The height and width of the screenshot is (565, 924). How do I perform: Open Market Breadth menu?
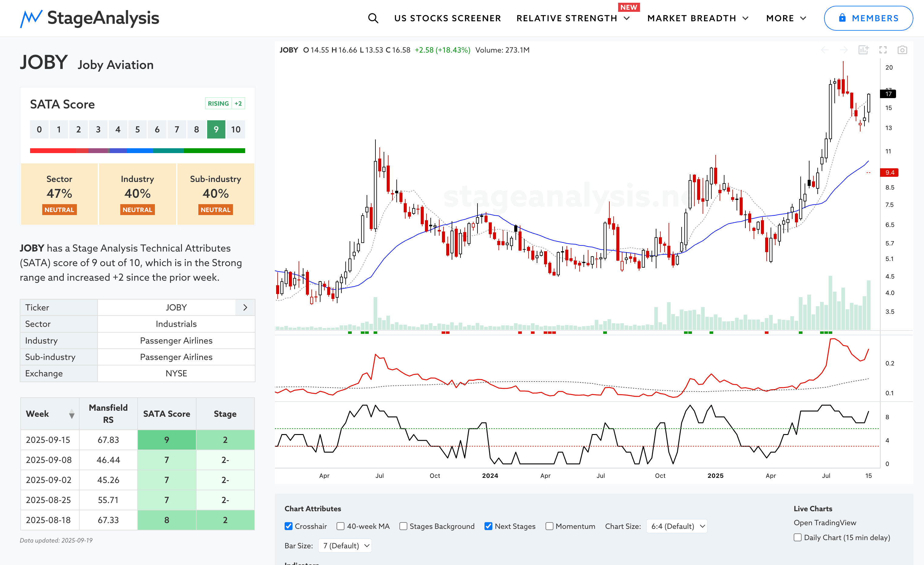(692, 18)
